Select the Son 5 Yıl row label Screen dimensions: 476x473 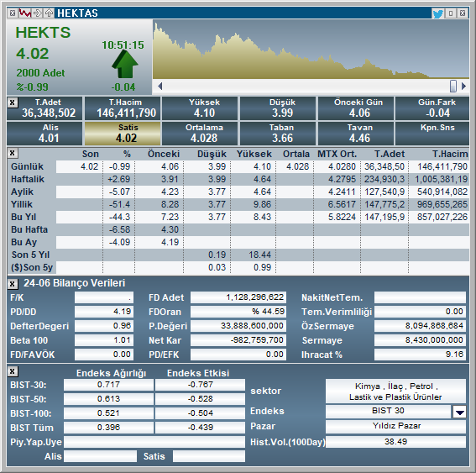coord(30,255)
